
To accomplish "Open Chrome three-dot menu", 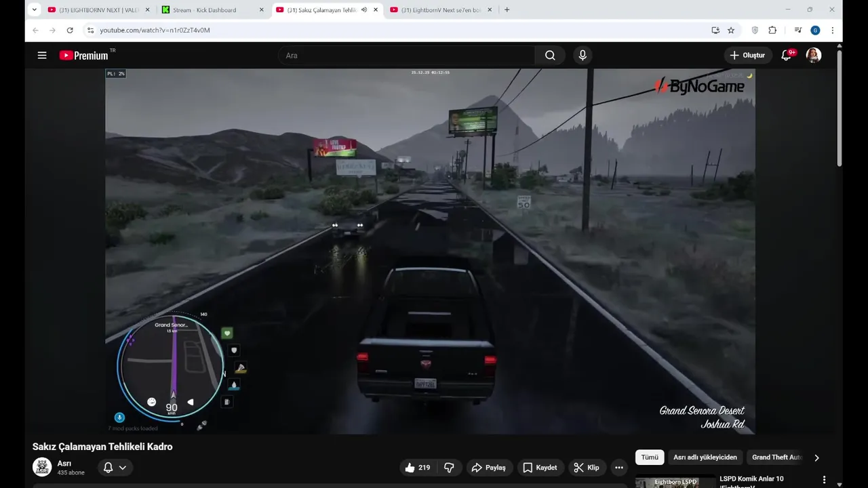I will [x=832, y=30].
